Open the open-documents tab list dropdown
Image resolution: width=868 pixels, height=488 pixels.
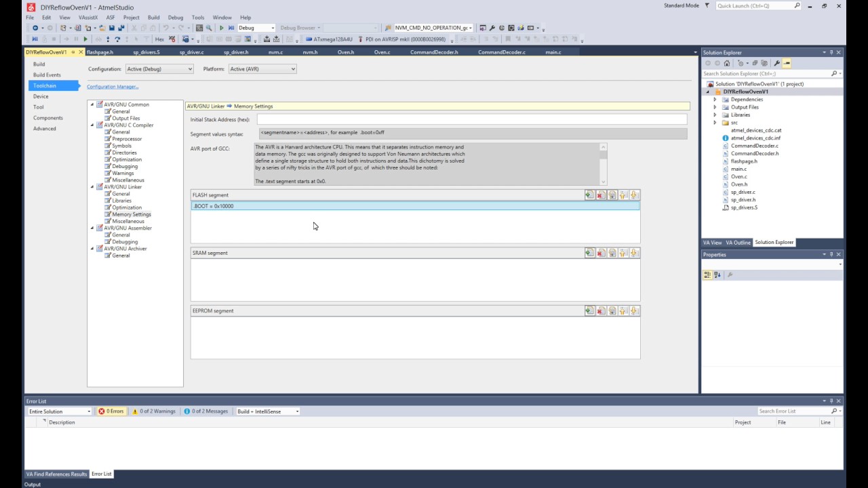coord(695,52)
